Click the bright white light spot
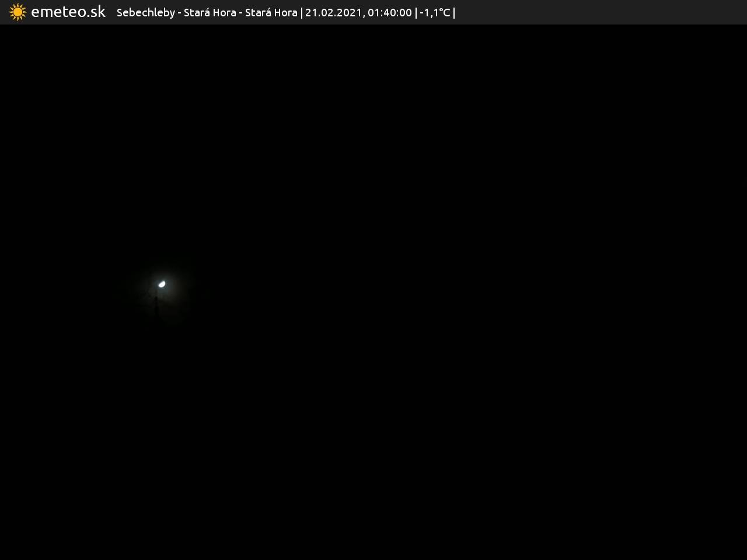This screenshot has width=747, height=560. point(162,284)
